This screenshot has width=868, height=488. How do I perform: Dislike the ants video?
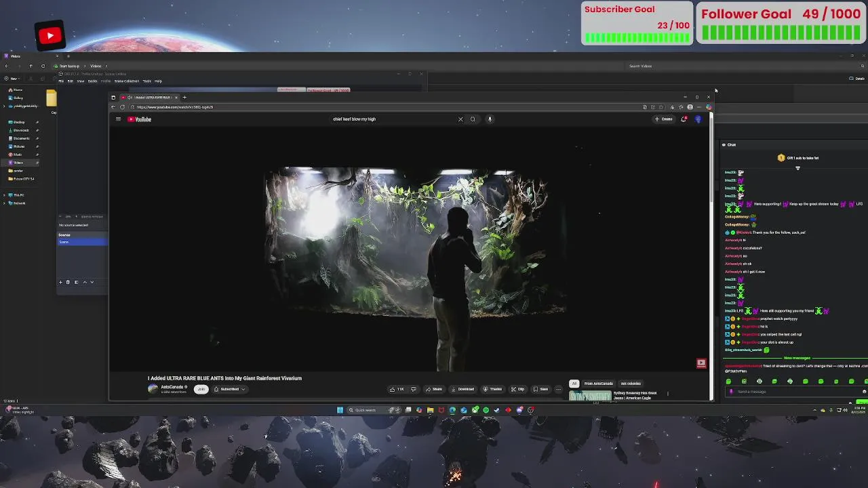pos(413,389)
